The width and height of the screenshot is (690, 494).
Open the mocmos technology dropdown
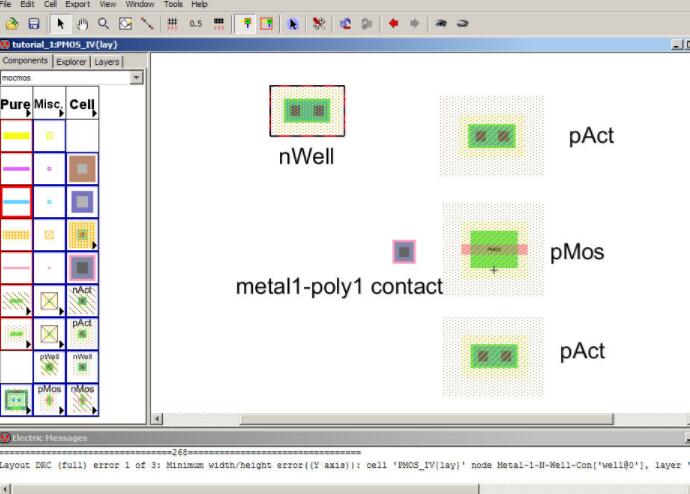(x=137, y=77)
